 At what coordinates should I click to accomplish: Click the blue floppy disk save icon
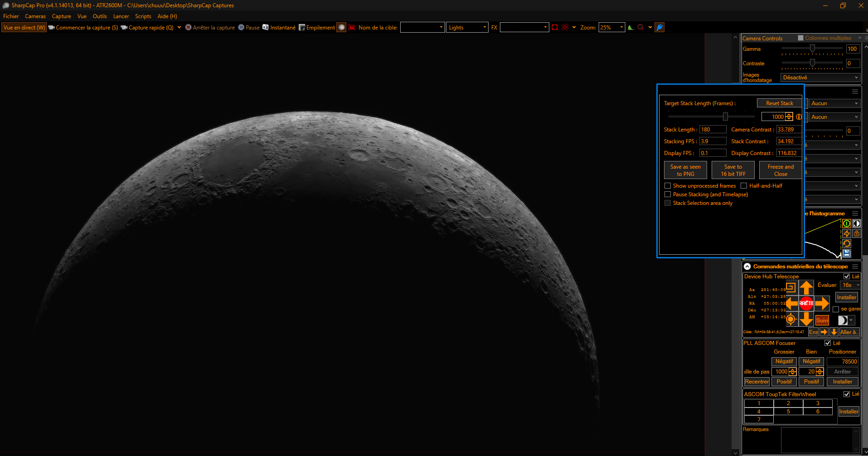(846, 253)
